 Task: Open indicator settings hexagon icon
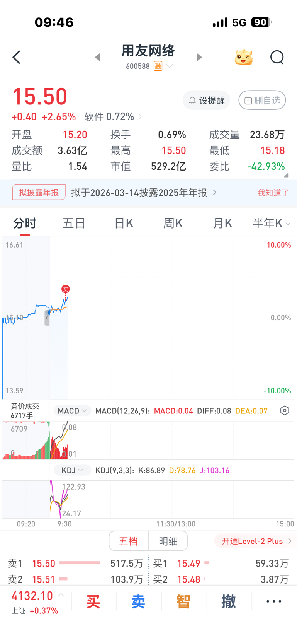click(285, 411)
